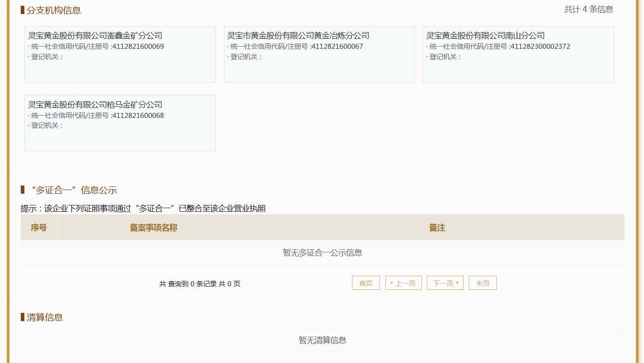Click the 备案事项名称 column header
The width and height of the screenshot is (644, 363).
pyautogui.click(x=153, y=228)
